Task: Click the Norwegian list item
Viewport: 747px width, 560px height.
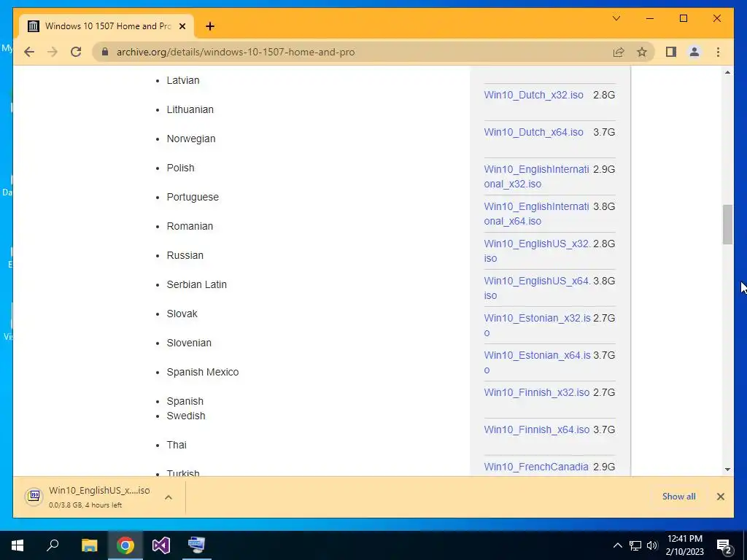Action: [x=191, y=139]
